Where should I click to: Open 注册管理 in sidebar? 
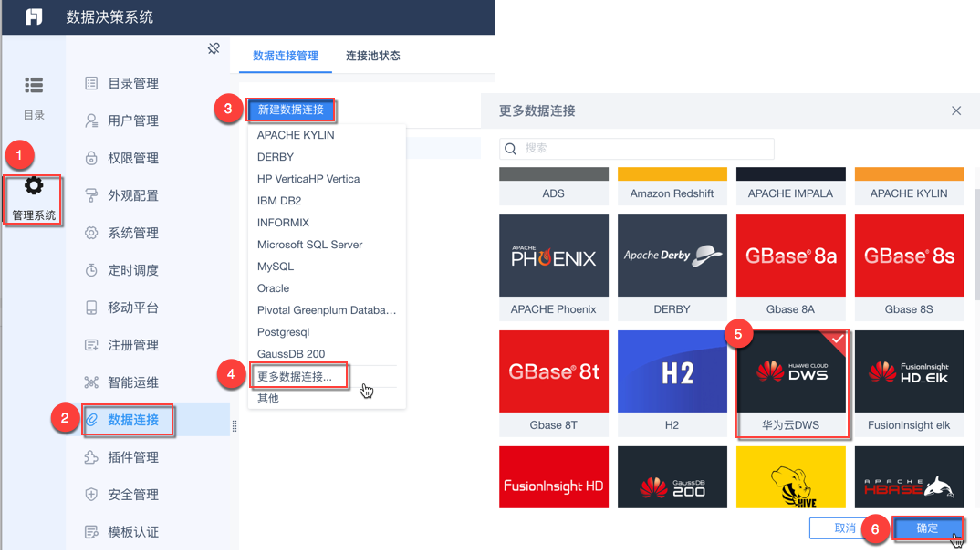[x=133, y=345]
